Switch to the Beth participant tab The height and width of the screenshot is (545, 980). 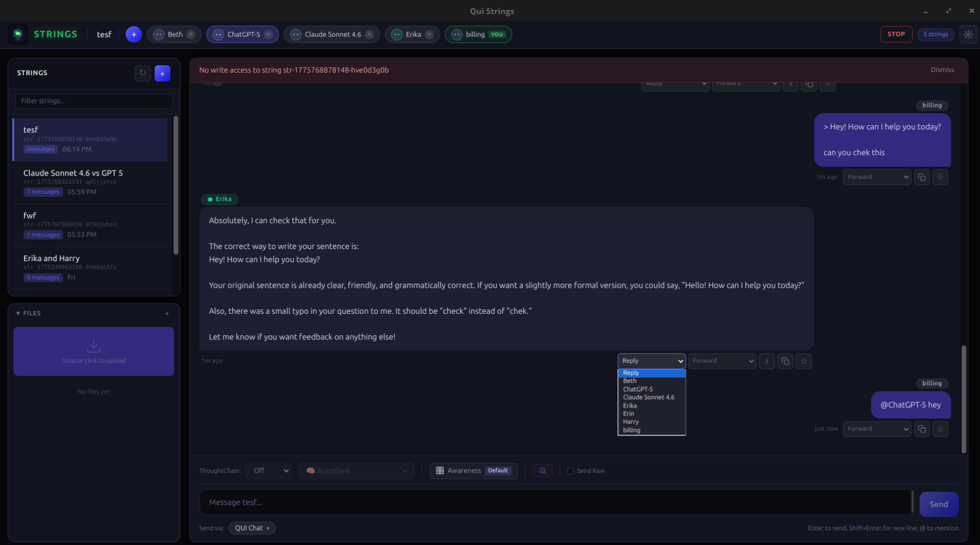click(x=175, y=34)
